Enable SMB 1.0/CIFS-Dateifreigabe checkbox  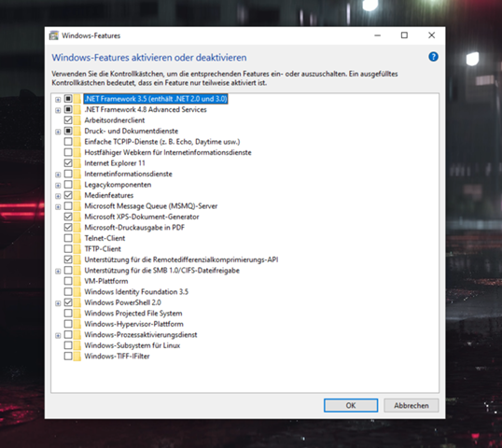(68, 271)
